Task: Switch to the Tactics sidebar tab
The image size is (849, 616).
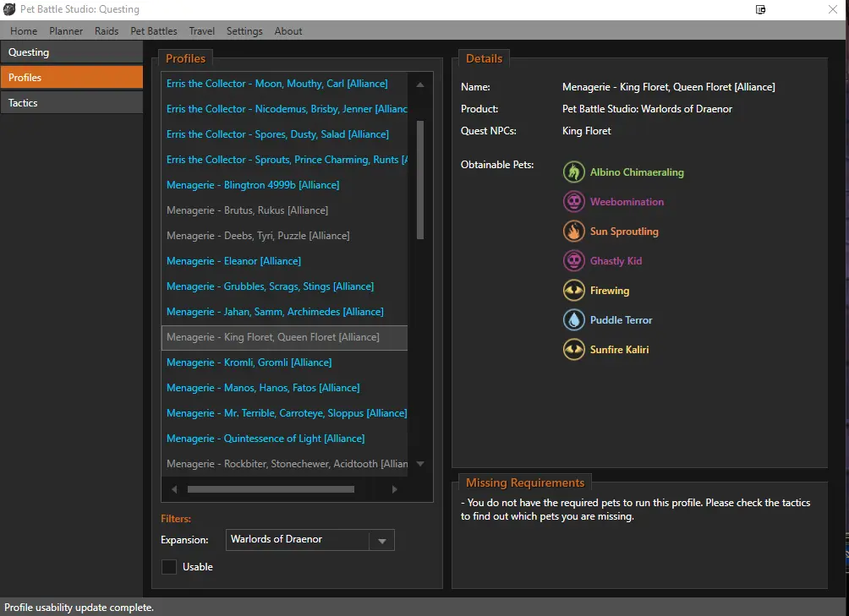Action: (72, 103)
